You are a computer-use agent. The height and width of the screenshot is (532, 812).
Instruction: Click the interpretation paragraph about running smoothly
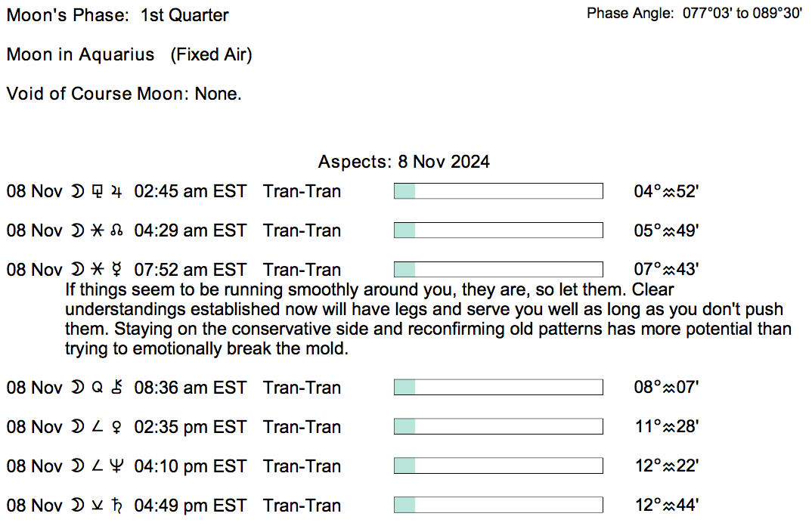[x=428, y=320]
